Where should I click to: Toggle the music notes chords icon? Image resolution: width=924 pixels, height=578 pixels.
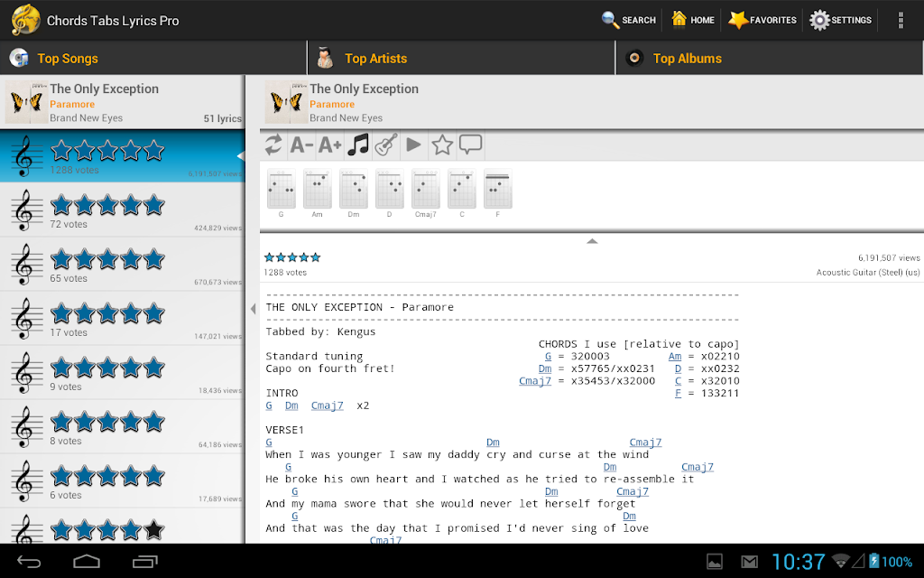[358, 145]
